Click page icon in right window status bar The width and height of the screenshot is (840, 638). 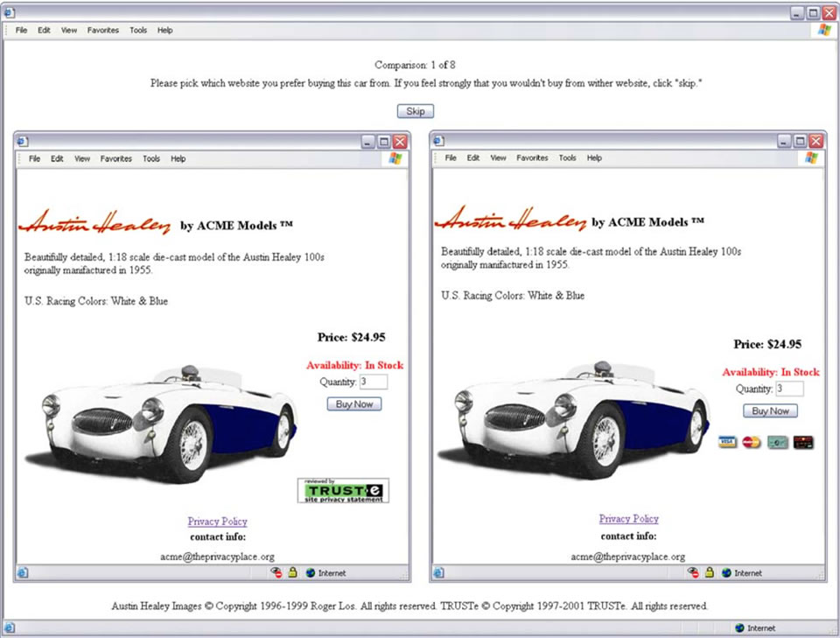click(438, 572)
